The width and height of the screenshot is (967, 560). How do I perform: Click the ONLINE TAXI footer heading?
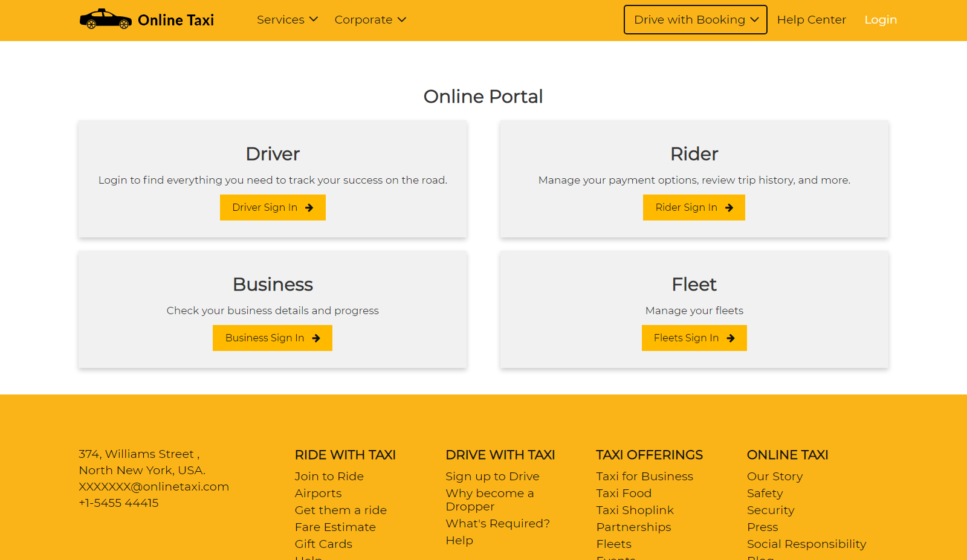coord(788,455)
